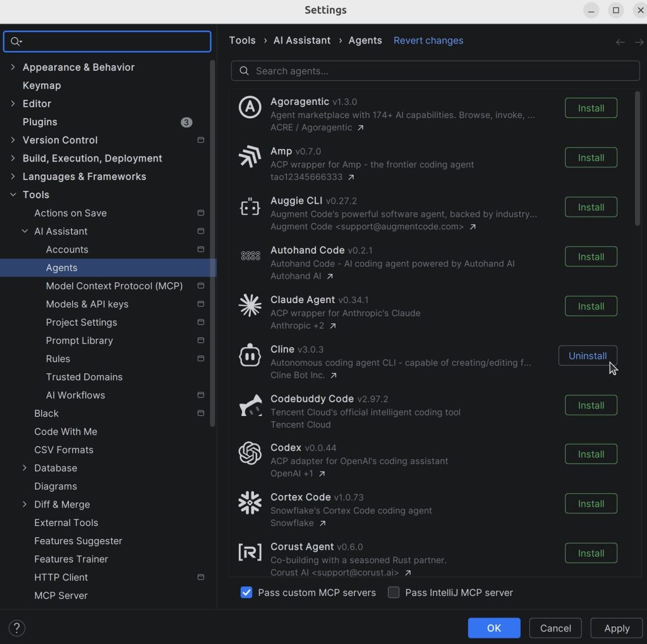Expand the Editor settings node
This screenshot has width=647, height=644.
pyautogui.click(x=13, y=104)
